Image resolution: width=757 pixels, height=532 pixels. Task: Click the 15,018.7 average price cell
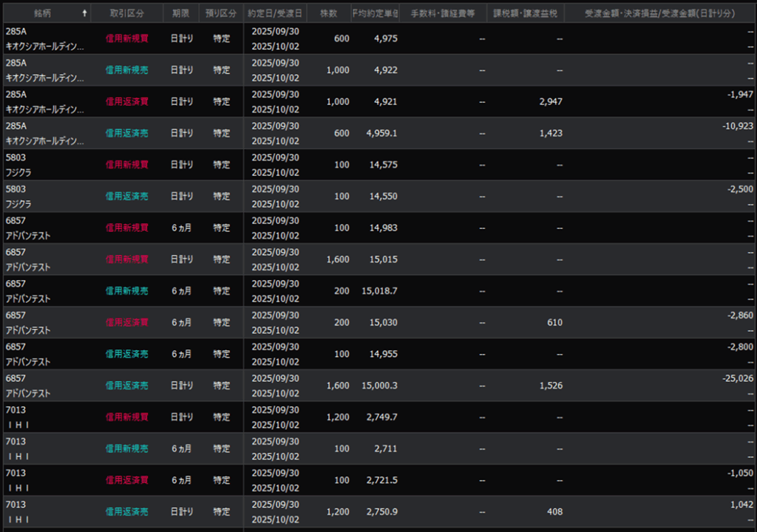pos(378,291)
